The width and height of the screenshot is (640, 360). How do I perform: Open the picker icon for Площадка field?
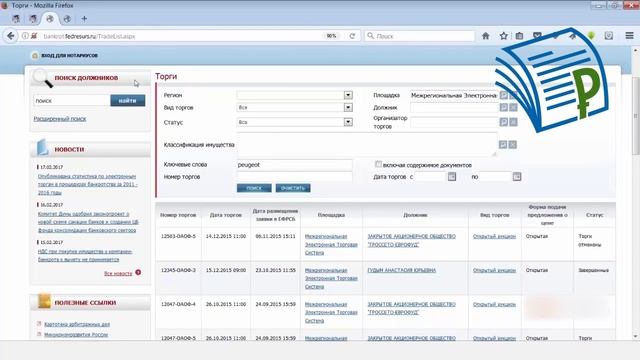coord(504,95)
